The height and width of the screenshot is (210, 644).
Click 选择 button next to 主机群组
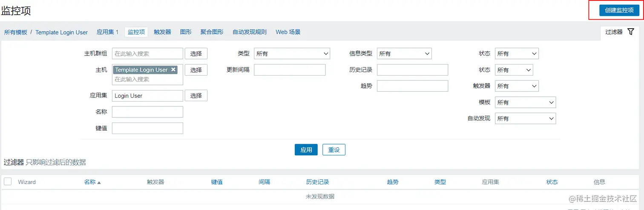(x=196, y=53)
